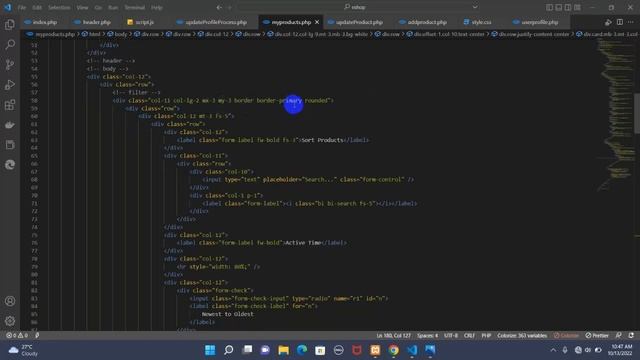Viewport: 640px width, 360px height.
Task: Switch to the updateProfileProcess.php tab
Action: (x=216, y=22)
